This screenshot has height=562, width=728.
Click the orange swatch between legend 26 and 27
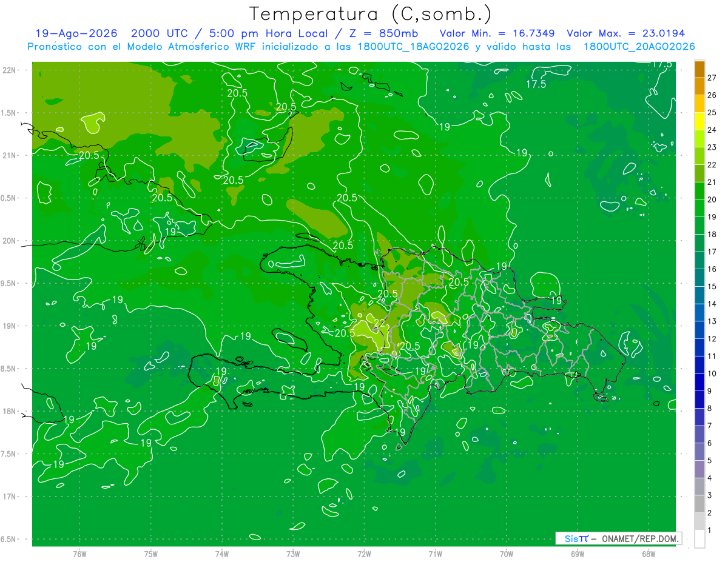[699, 86]
